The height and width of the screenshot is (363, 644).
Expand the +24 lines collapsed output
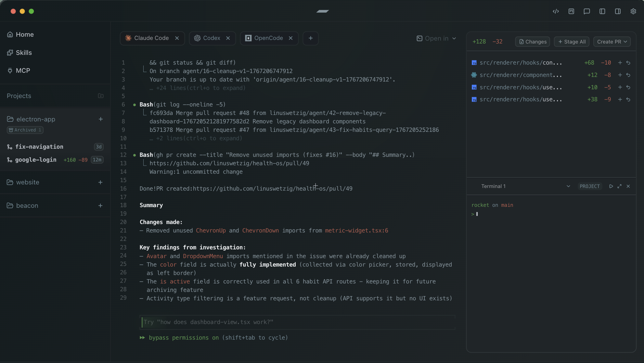click(x=198, y=88)
